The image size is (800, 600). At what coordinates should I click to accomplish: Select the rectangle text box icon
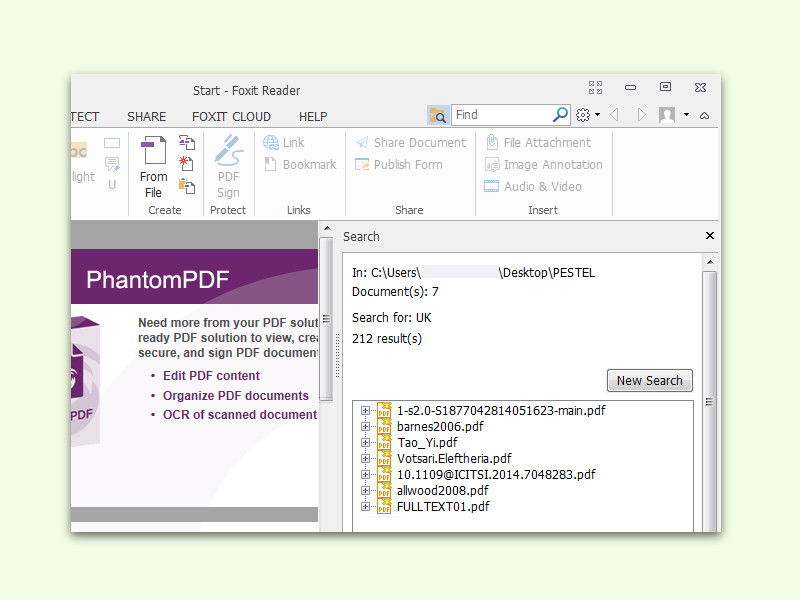tap(112, 143)
